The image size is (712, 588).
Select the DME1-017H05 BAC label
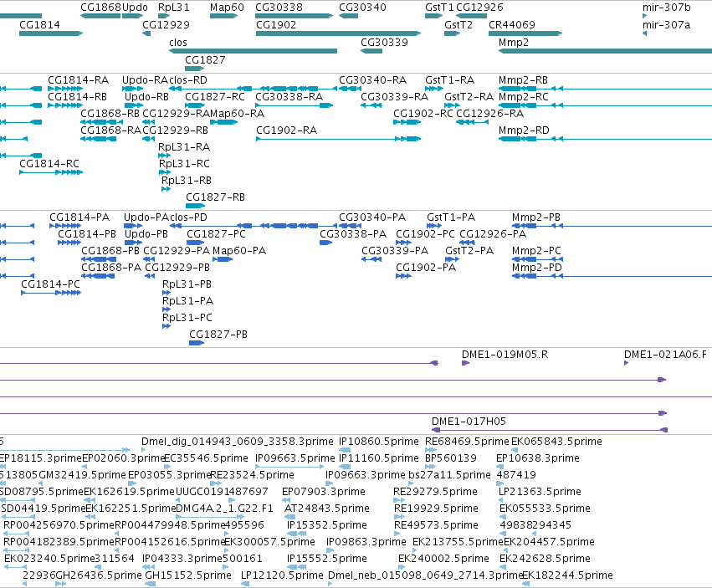[469, 422]
